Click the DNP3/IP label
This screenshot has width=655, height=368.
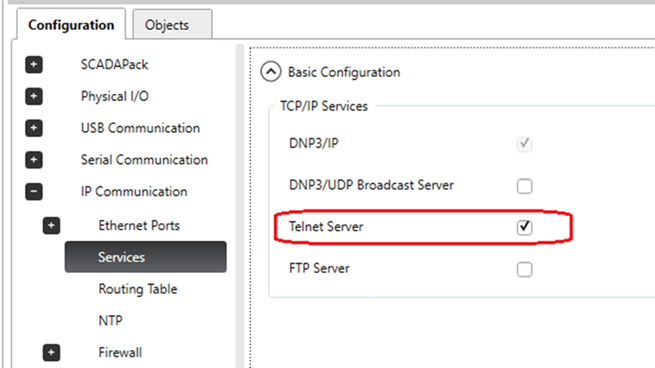[x=314, y=143]
